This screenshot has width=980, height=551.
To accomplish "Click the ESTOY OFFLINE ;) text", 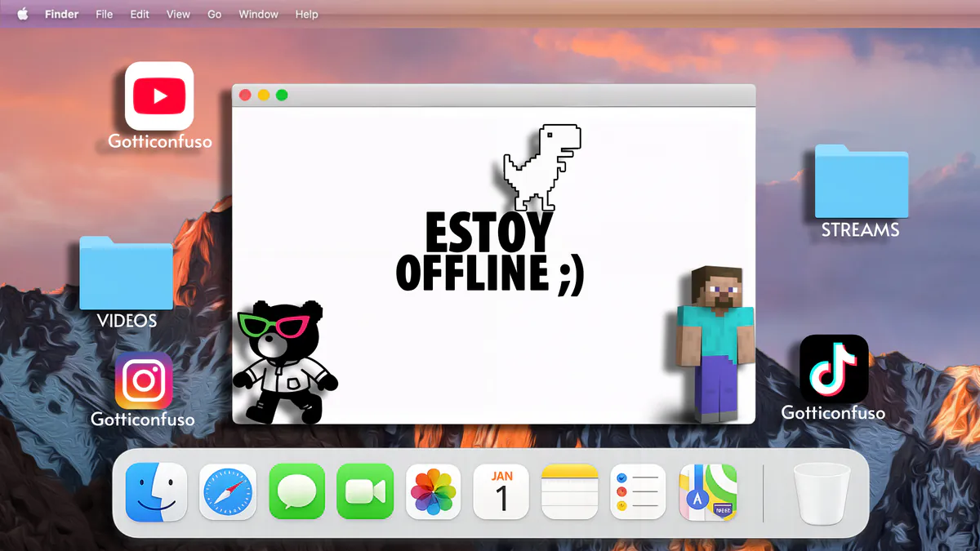I will coord(490,253).
